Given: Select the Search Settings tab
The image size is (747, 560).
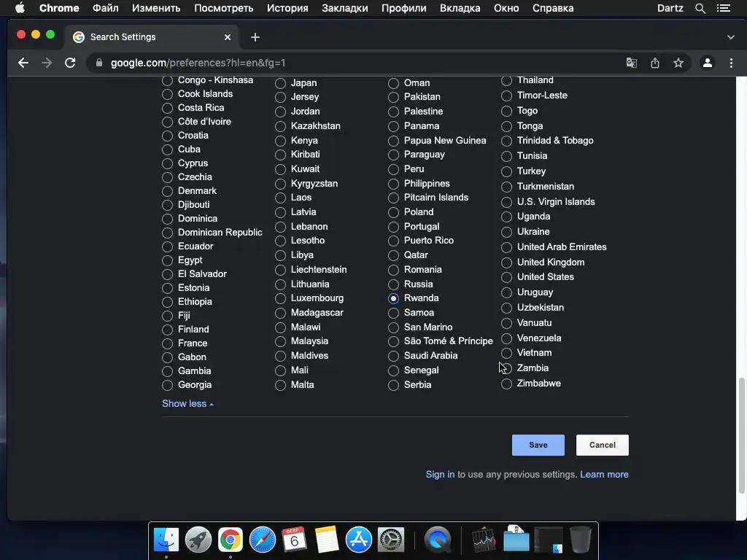Looking at the screenshot, I should [x=152, y=37].
